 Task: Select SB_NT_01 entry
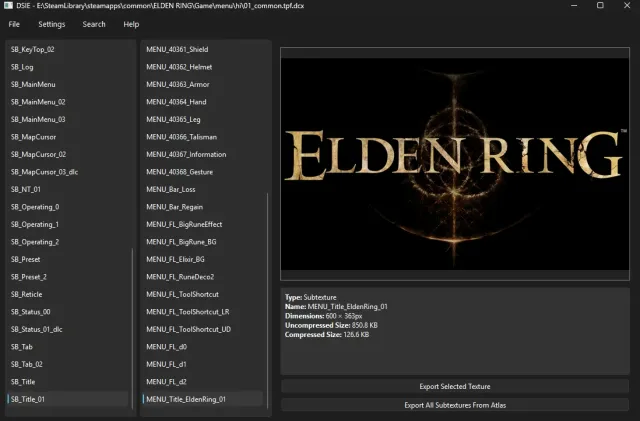68,189
